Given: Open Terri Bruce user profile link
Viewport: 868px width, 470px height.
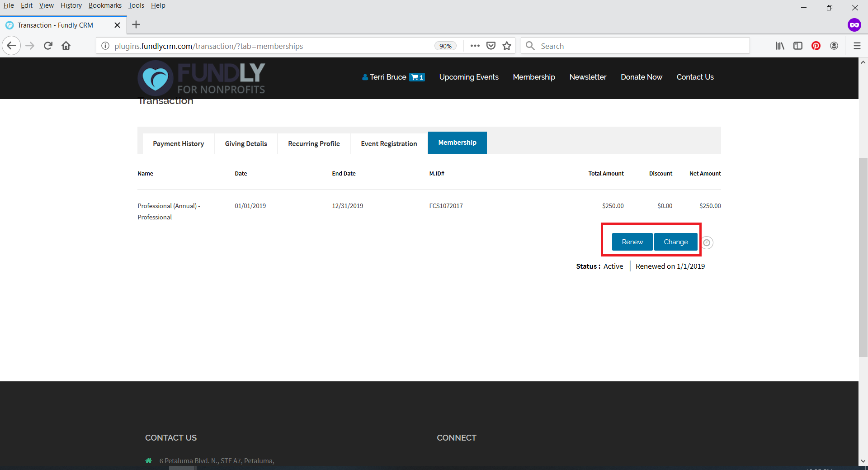Looking at the screenshot, I should pyautogui.click(x=384, y=77).
